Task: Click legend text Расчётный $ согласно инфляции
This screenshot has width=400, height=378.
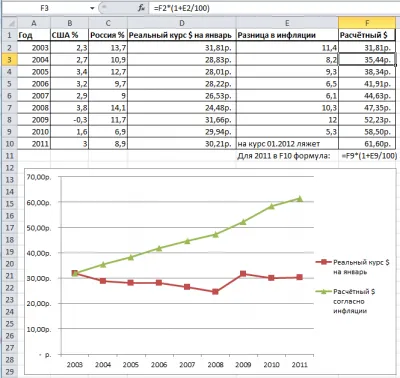Action: pos(354,301)
